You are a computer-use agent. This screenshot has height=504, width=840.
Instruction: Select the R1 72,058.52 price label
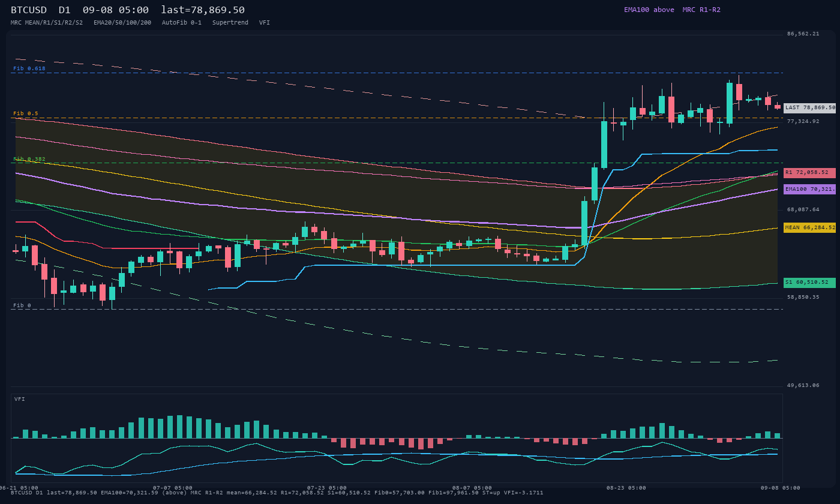[x=809, y=173]
